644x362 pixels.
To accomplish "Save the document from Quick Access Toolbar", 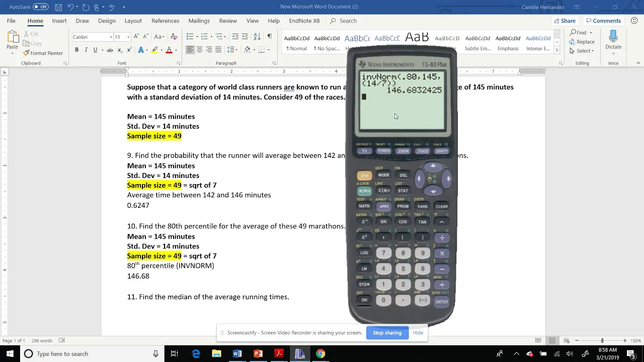I will click(58, 7).
